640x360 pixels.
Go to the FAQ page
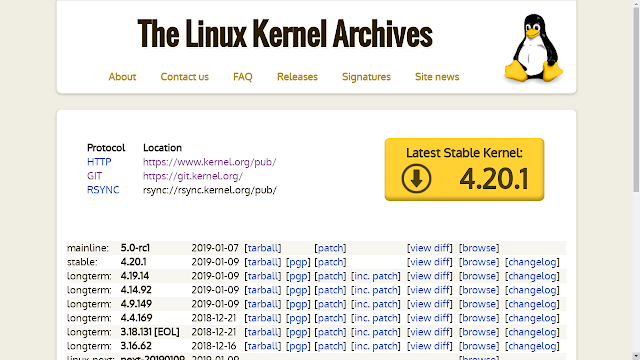243,77
